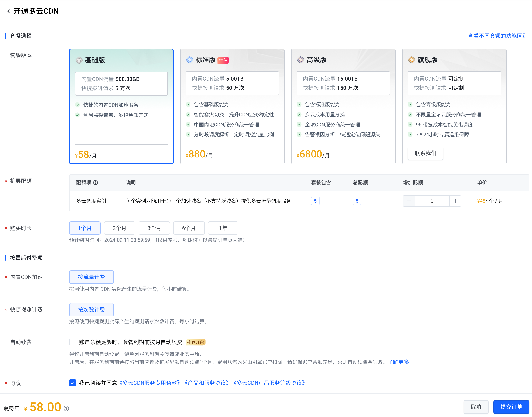Click the 取消 button
The image size is (532, 417).
coord(476,407)
